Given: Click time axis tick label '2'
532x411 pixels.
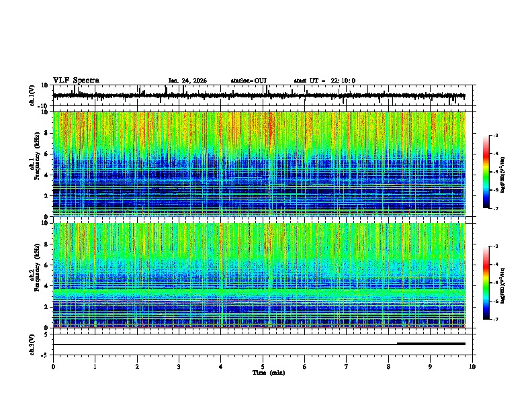Looking at the screenshot, I should click(137, 367).
